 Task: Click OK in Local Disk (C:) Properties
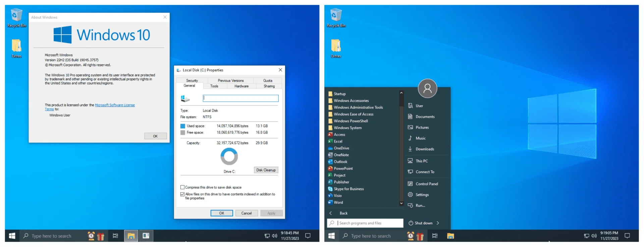(x=222, y=213)
